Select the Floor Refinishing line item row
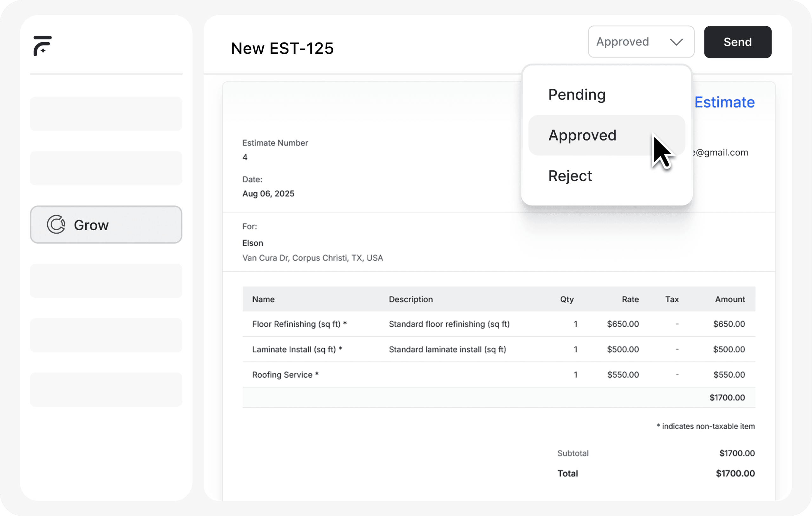 coord(299,324)
